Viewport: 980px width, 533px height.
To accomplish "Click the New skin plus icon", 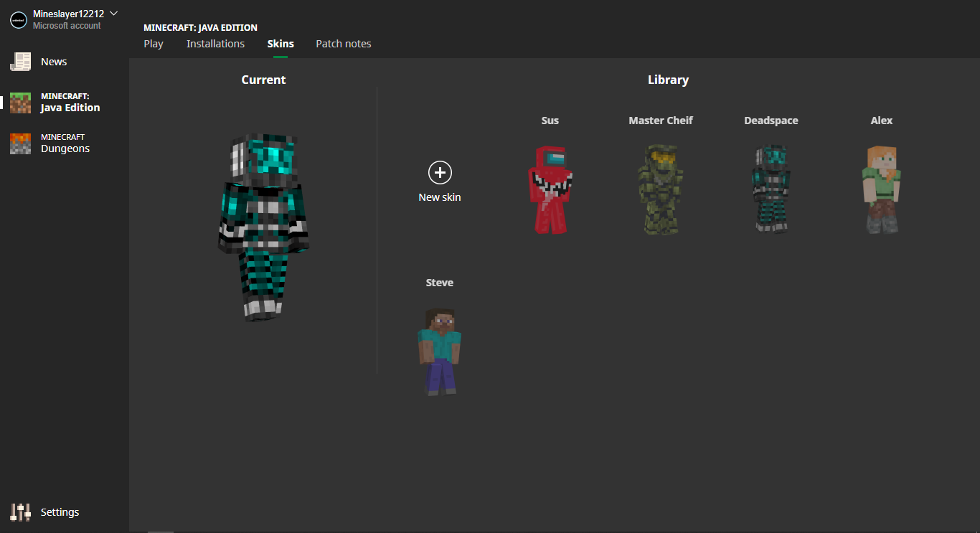I will (x=440, y=173).
